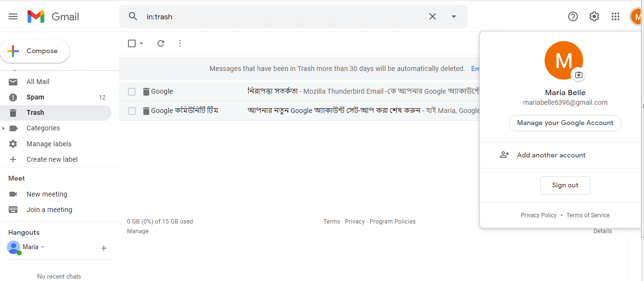Click the Hangouts Maria profile avatar
Image resolution: width=644 pixels, height=281 pixels.
pos(14,247)
